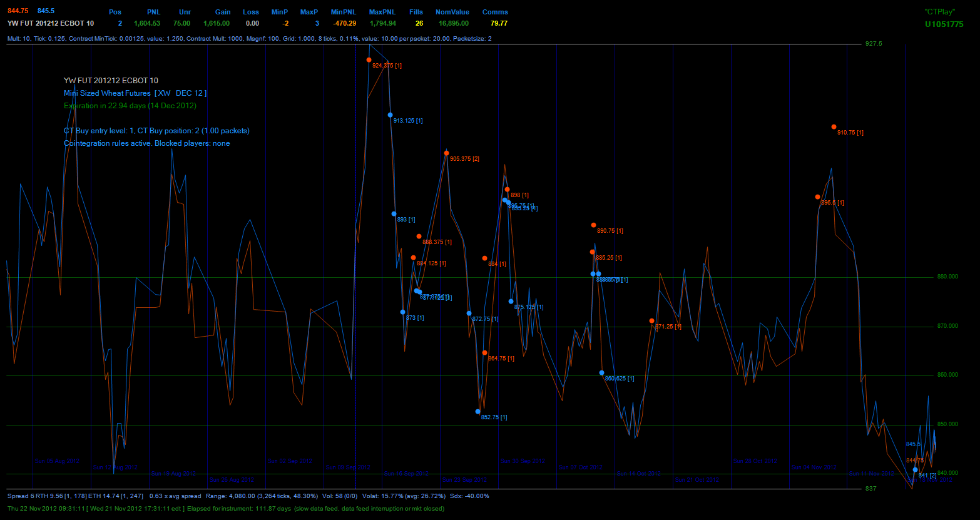Viewport: 980px width, 520px height.
Task: Click the 884 [1] orange marker
Action: (x=484, y=258)
